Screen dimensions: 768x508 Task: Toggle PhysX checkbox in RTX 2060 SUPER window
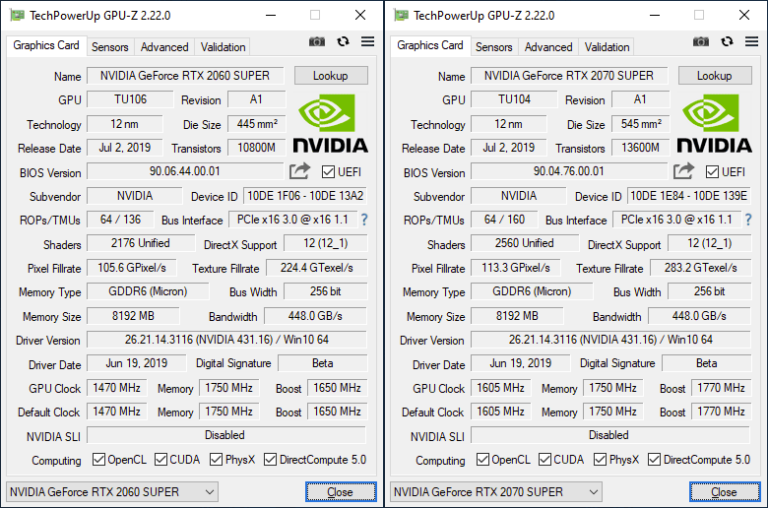[x=216, y=460]
